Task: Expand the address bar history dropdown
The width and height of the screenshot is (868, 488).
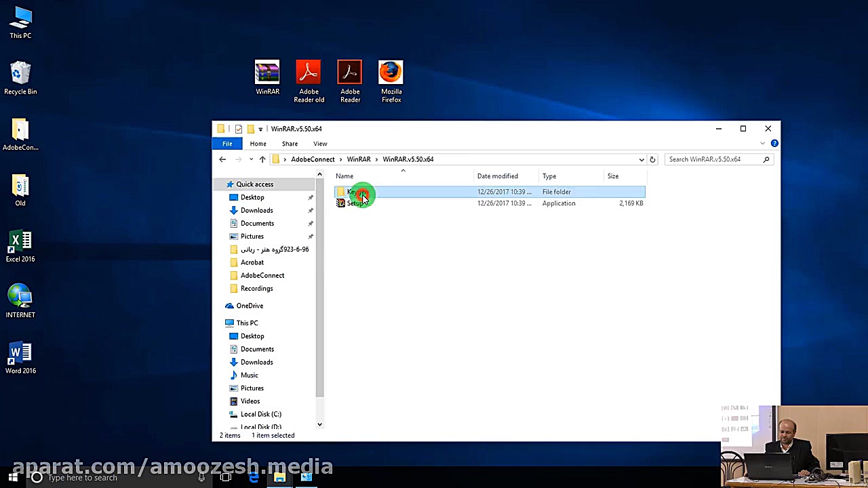Action: [x=641, y=159]
